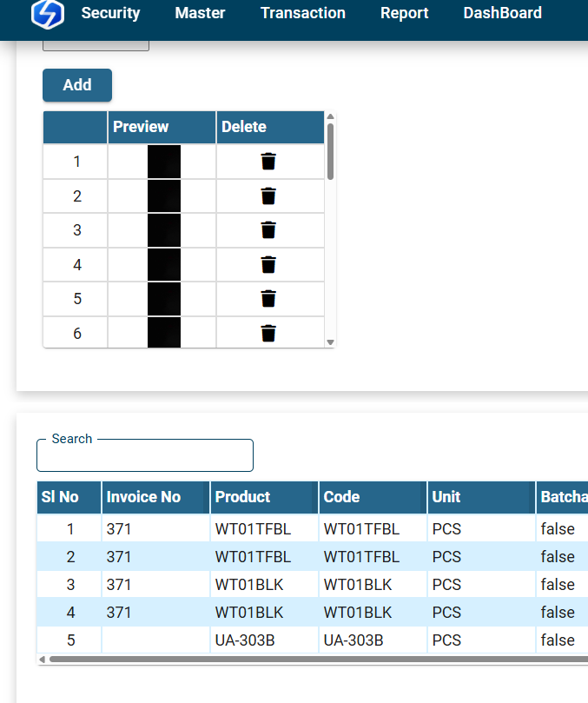Remove row 3 using trash icon
This screenshot has width=588, height=703.
tap(269, 230)
